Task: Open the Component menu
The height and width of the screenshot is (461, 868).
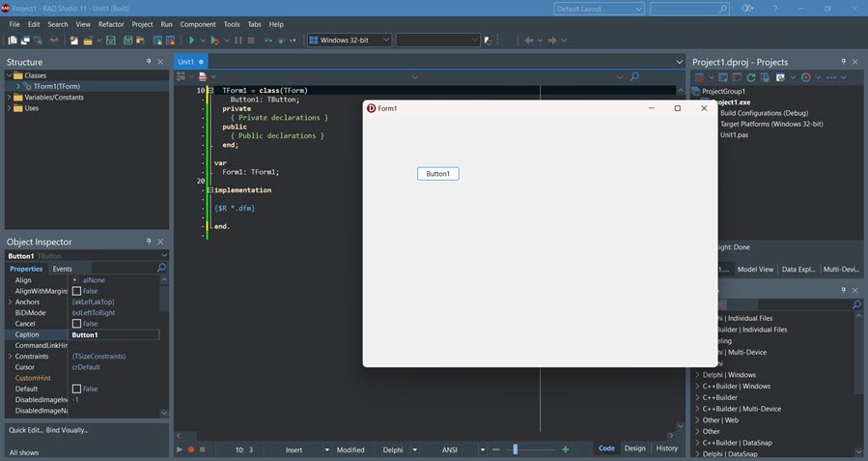Action: pos(198,24)
